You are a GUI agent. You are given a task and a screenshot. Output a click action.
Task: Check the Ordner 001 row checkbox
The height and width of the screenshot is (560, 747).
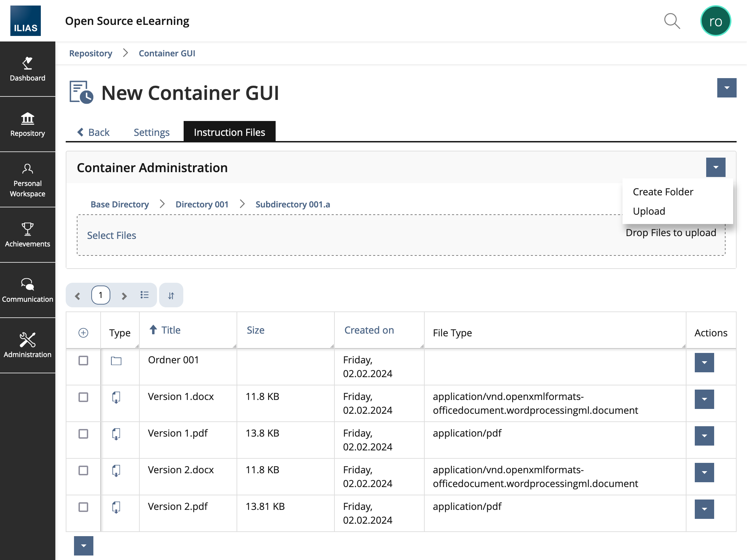(83, 361)
